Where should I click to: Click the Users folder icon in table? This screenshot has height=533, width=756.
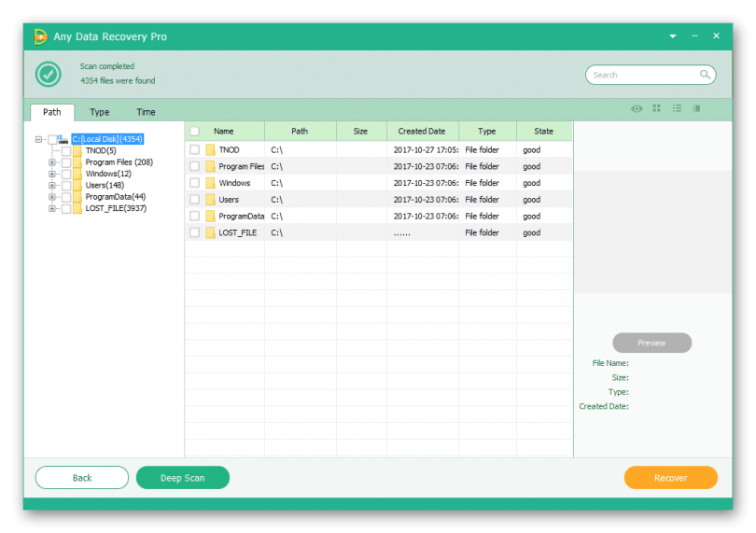pos(210,199)
